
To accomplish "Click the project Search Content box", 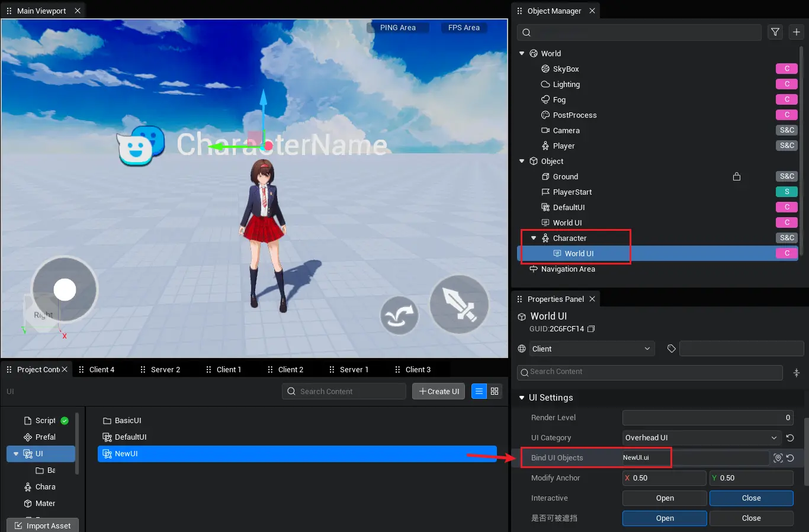I will click(344, 392).
